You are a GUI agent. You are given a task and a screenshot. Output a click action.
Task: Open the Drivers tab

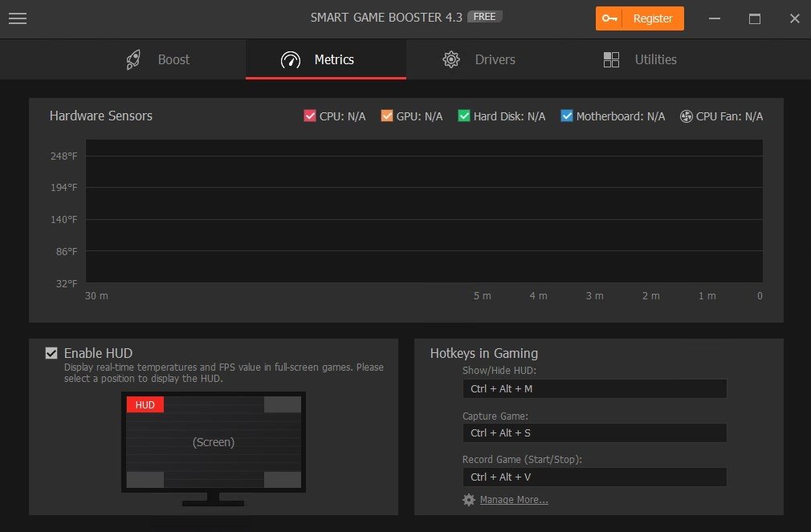486,59
